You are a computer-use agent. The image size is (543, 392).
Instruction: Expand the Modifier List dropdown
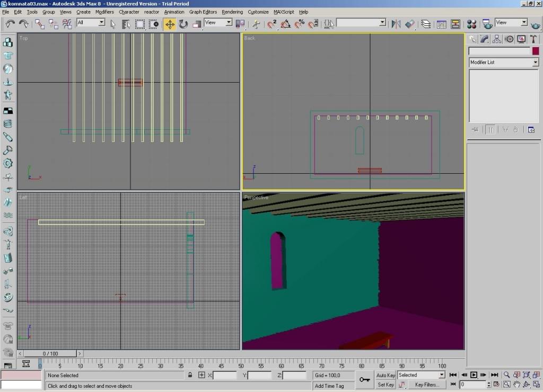535,63
